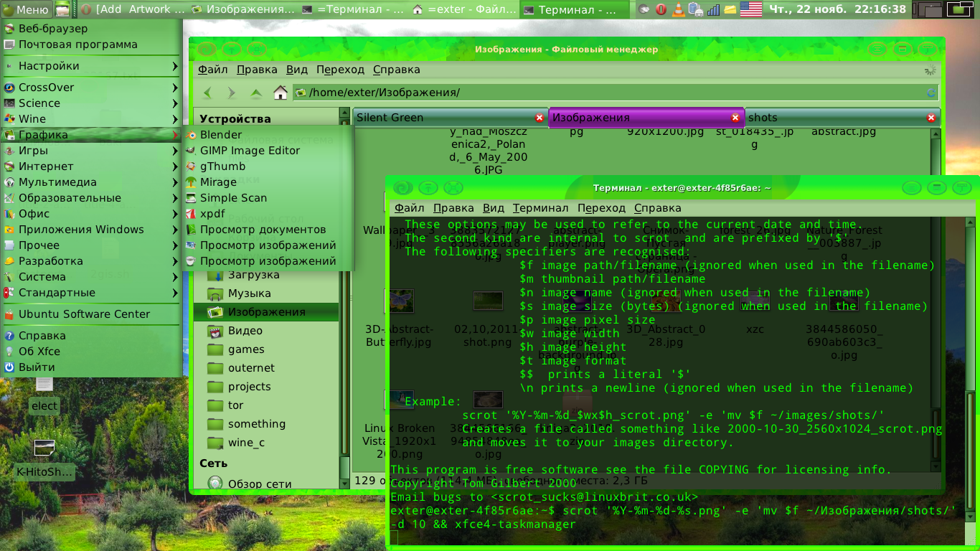Go back in the file manager toolbar
The image size is (980, 551).
click(208, 93)
